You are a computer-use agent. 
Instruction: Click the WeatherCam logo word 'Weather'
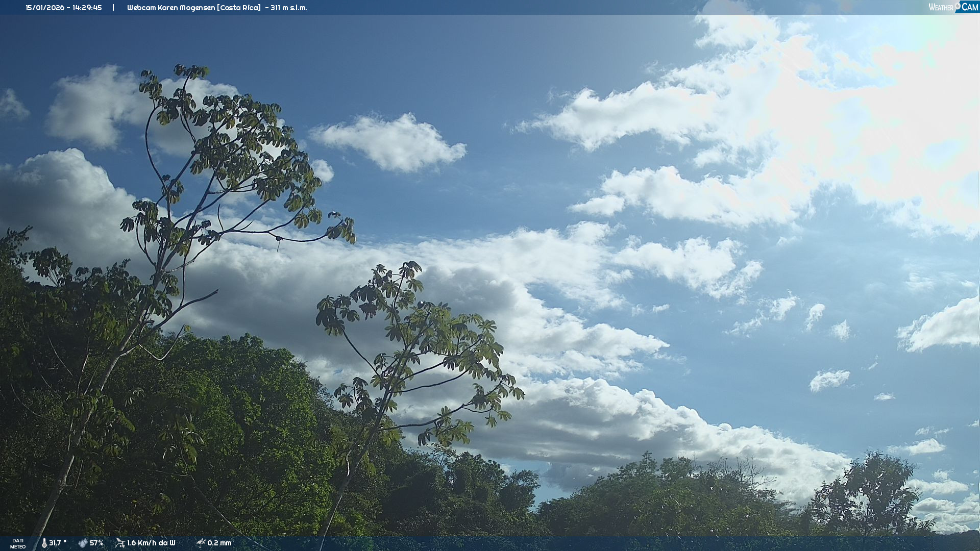(940, 7)
